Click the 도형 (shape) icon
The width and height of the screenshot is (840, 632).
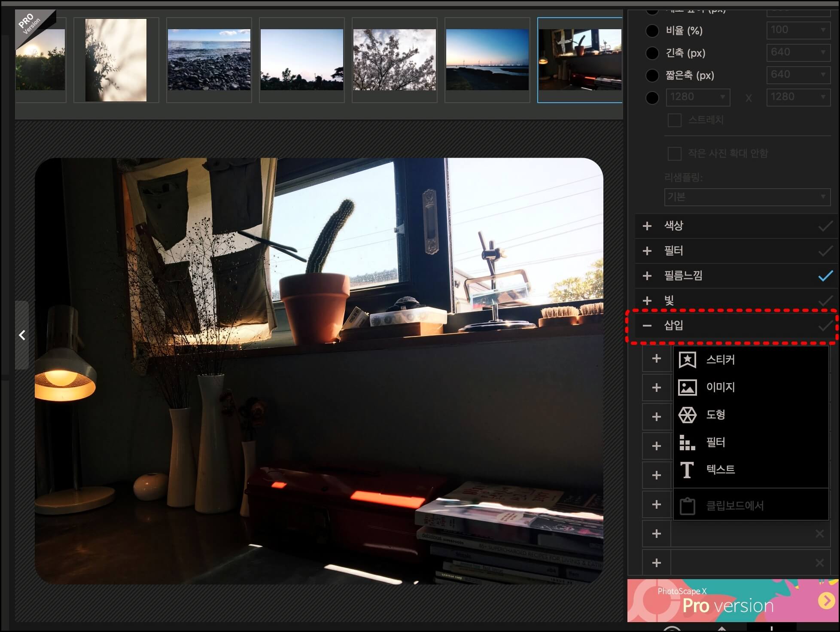687,415
